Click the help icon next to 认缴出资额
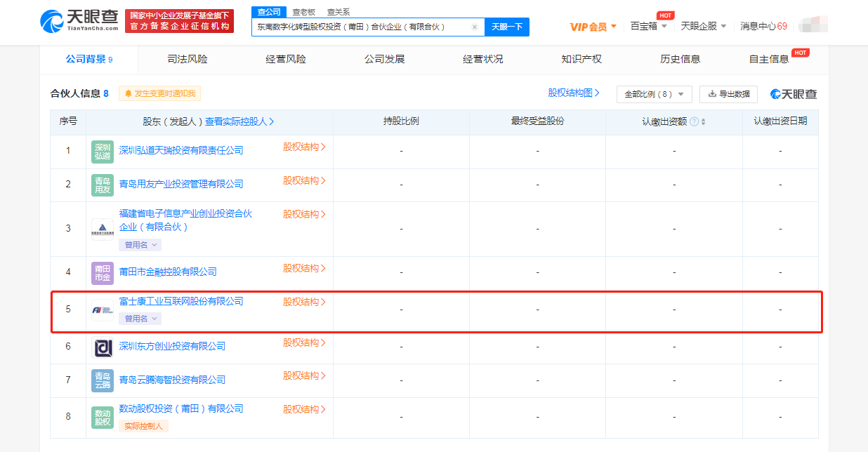 [694, 121]
